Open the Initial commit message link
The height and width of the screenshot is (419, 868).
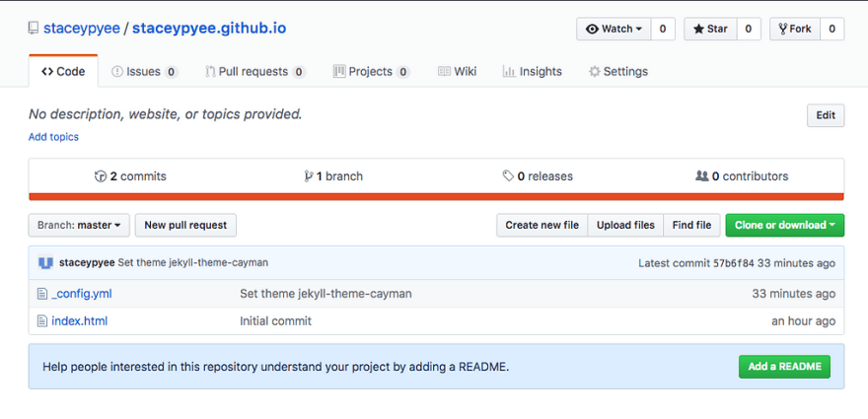click(275, 321)
